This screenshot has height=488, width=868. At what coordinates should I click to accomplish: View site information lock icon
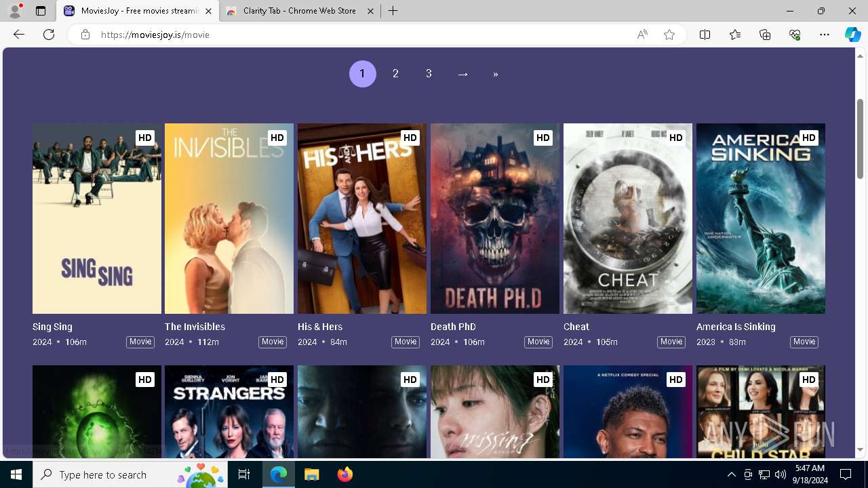pyautogui.click(x=85, y=35)
